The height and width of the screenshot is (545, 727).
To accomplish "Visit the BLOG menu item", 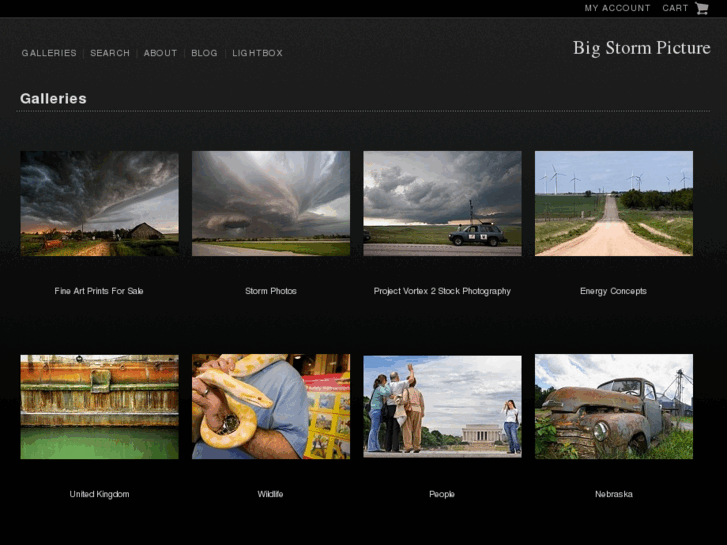I will pyautogui.click(x=204, y=53).
